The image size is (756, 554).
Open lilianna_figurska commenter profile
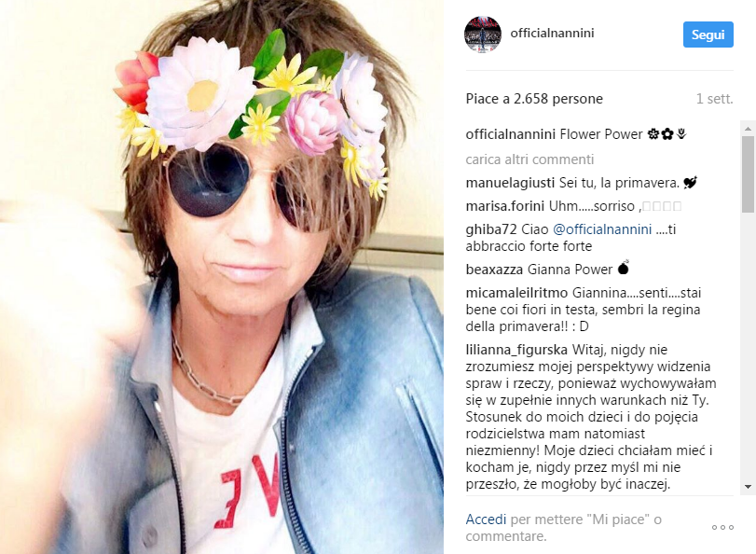tap(516, 350)
